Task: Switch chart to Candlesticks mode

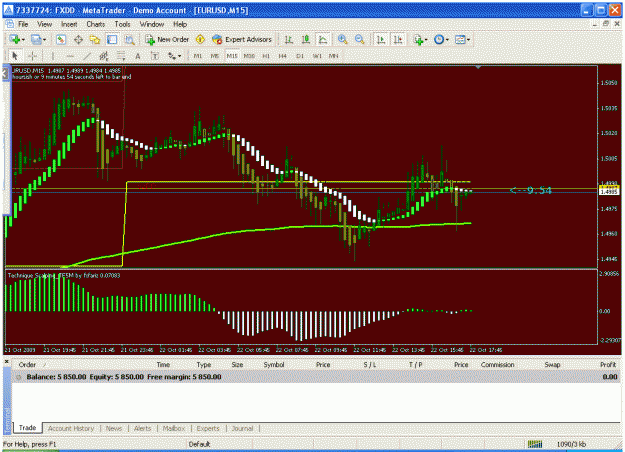Action: [306, 39]
